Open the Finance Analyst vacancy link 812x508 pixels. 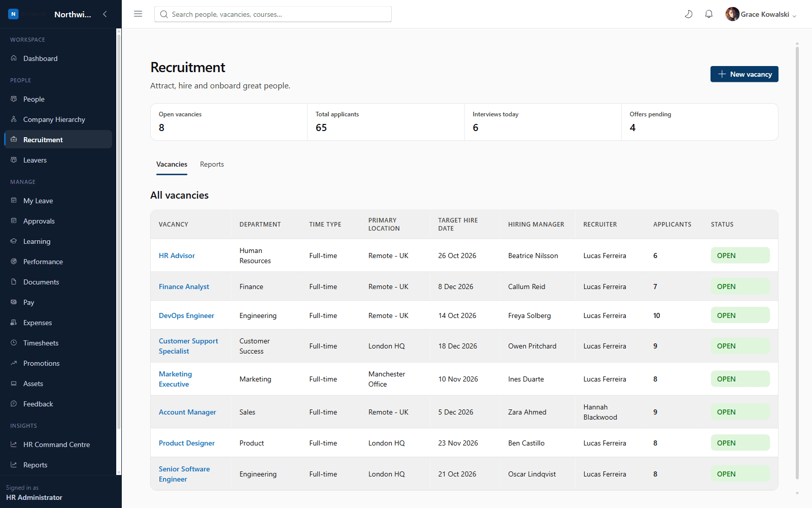tap(184, 287)
